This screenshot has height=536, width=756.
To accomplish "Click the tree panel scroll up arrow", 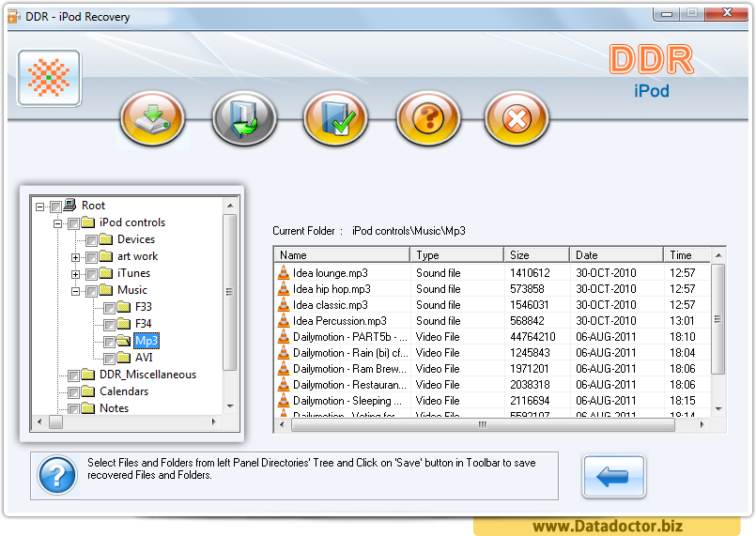I will (230, 206).
